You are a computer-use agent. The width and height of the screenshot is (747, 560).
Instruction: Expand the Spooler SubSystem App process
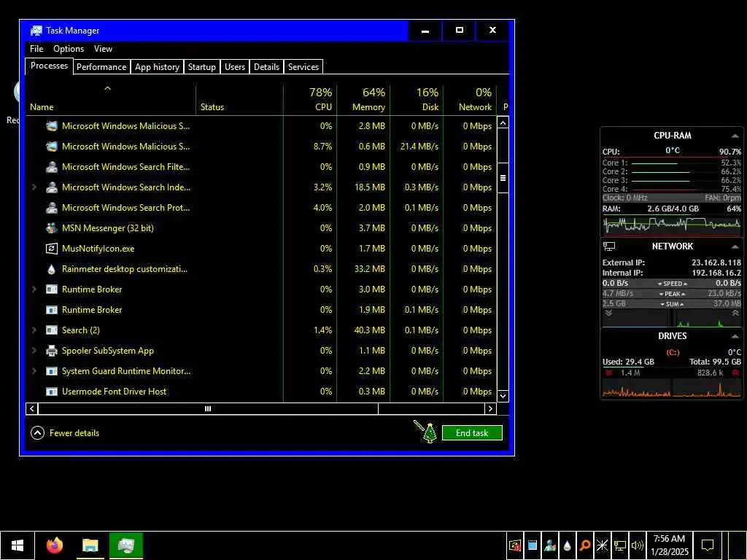(x=34, y=351)
